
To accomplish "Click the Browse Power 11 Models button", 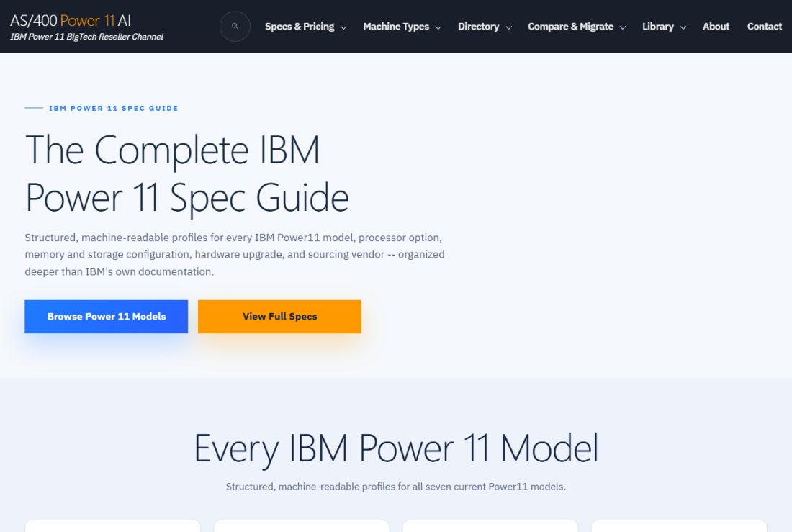I will tap(106, 317).
